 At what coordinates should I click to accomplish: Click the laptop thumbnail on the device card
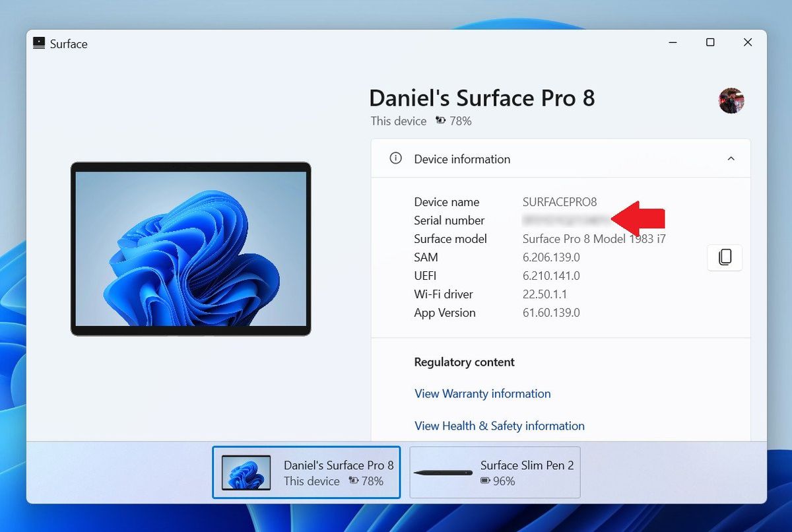(246, 472)
